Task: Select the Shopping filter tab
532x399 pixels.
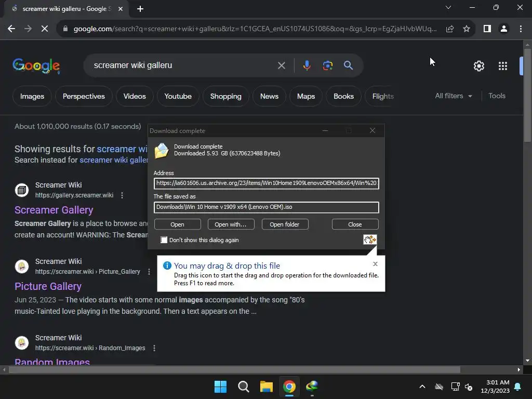Action: coord(225,96)
